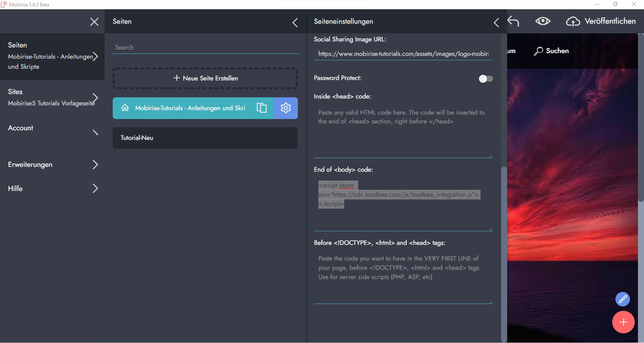Image resolution: width=644 pixels, height=343 pixels.
Task: Collapse the Seiten panel with chevron
Action: pyautogui.click(x=295, y=23)
